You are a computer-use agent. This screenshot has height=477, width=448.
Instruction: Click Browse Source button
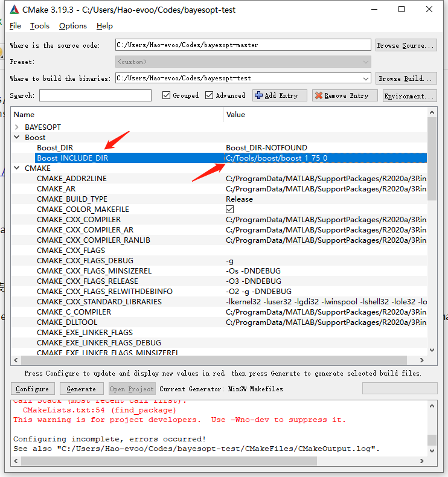[406, 45]
